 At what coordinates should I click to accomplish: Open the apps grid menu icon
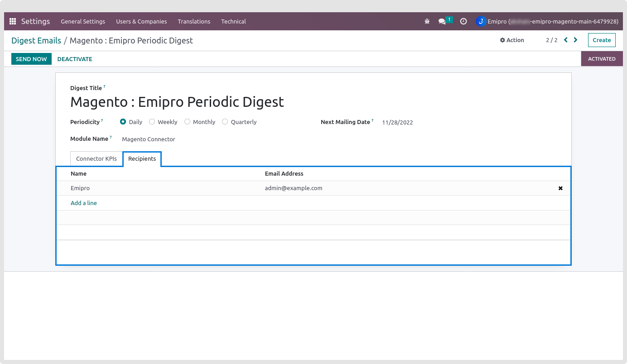tap(13, 21)
